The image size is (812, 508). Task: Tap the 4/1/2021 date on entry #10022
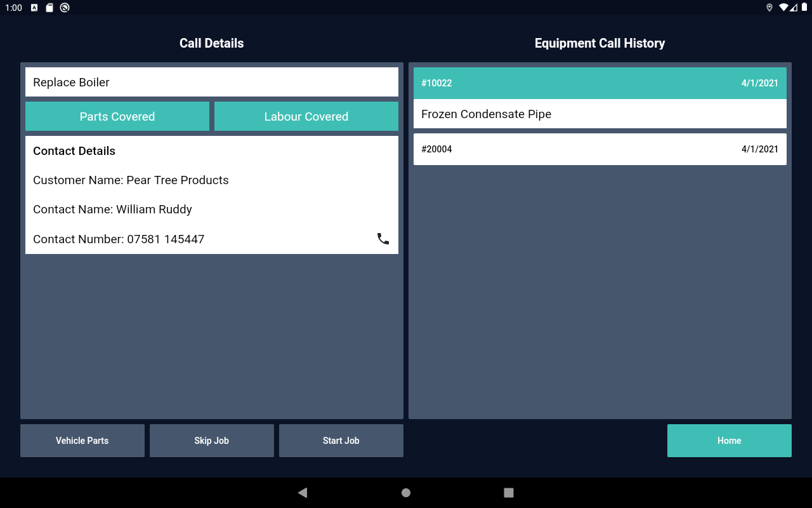coord(760,83)
